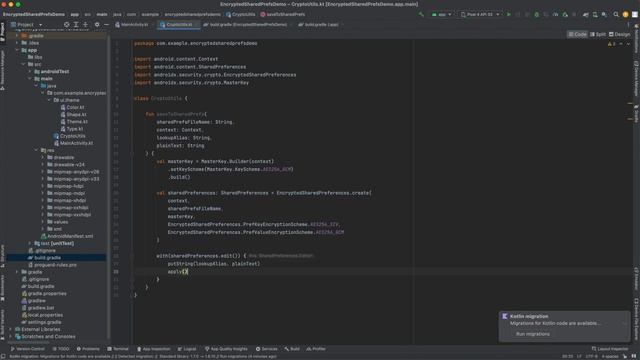Open App Quality Insights tool window
The height and width of the screenshot is (360, 640).
click(x=226, y=349)
